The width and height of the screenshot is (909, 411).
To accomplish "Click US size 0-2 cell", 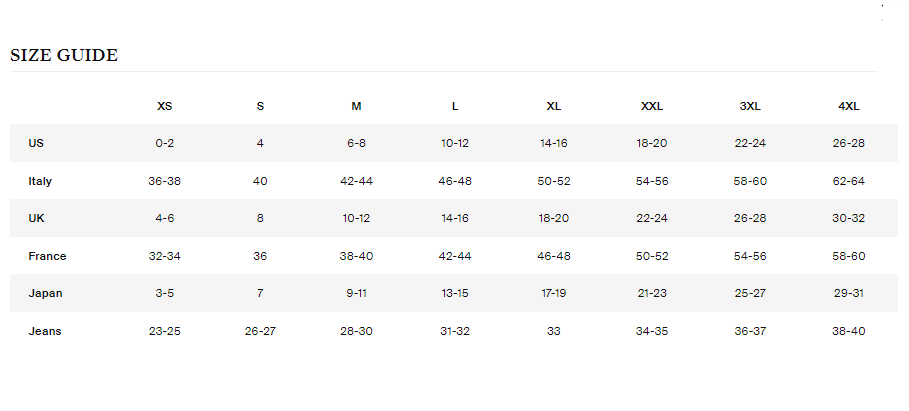I will click(x=165, y=143).
